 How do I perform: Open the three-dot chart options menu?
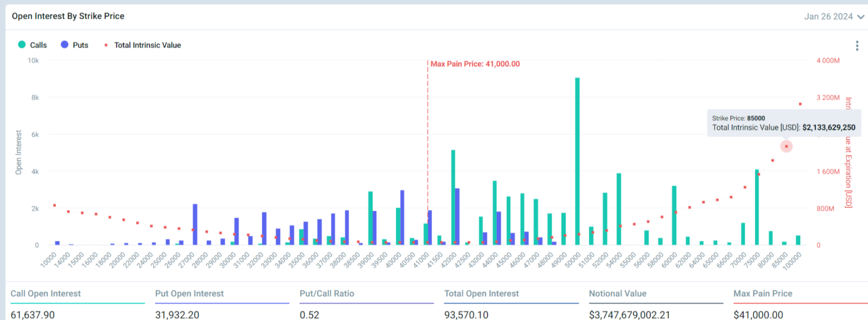[x=858, y=46]
